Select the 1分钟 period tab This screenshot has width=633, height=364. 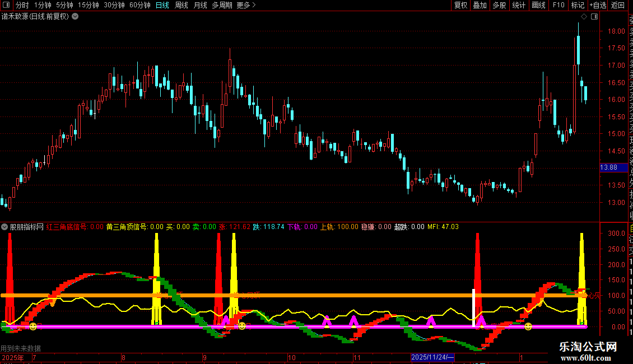43,5
